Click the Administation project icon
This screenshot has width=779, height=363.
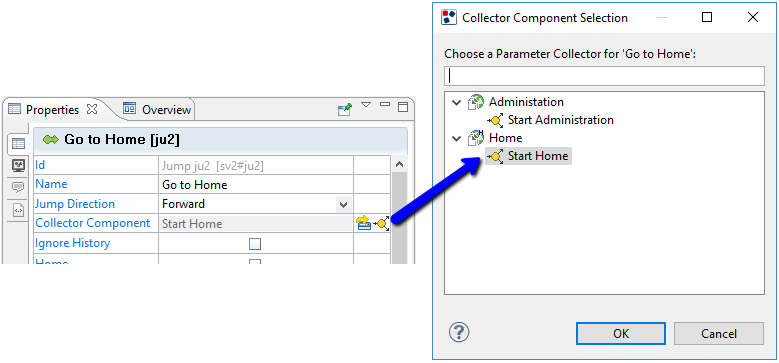475,102
